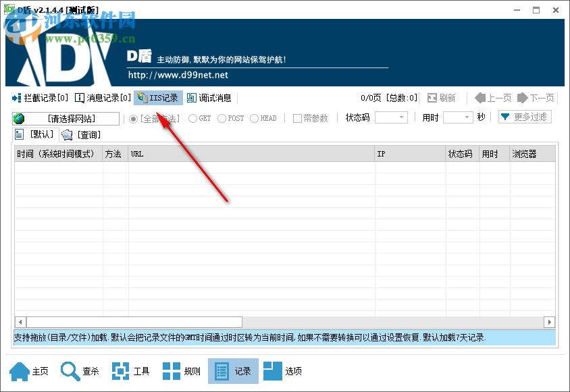
Task: Switch to 消息记录 message log tab
Action: [103, 98]
